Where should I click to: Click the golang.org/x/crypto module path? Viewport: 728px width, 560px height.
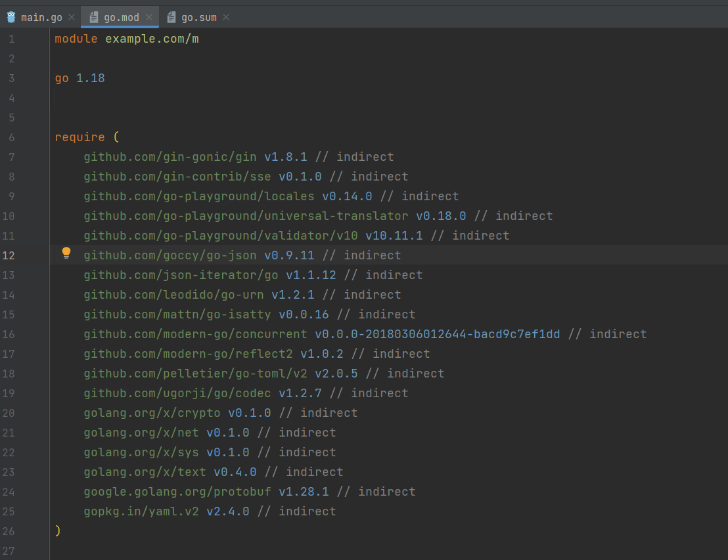coord(152,413)
